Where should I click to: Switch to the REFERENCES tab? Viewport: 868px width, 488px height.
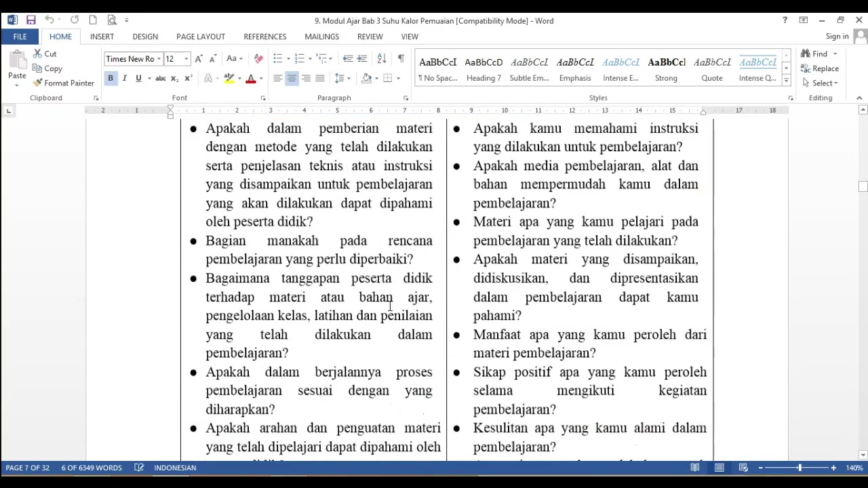265,37
